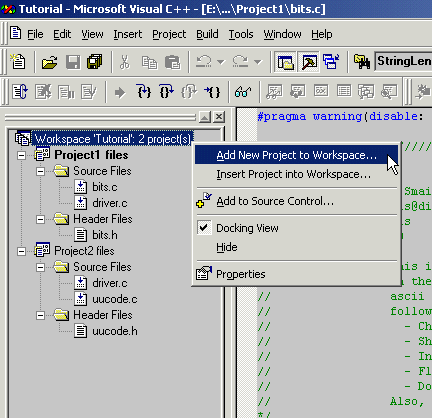Click the Variables window debug icon
The height and width of the screenshot is (418, 432).
297,91
